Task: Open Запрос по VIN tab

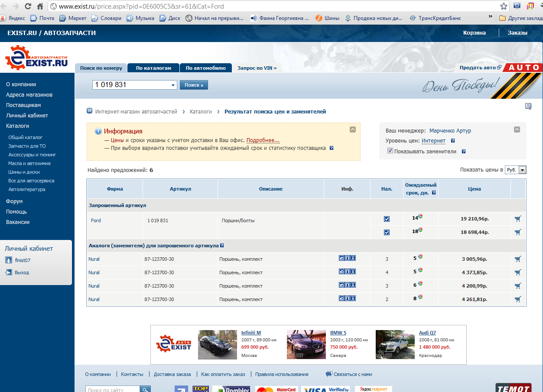Action: 257,68
